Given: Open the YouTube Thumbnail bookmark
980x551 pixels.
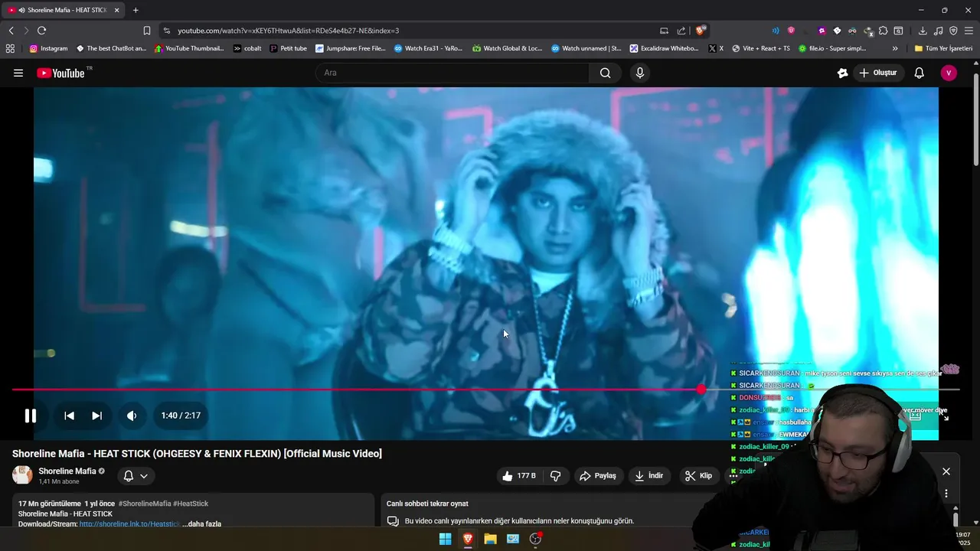Looking at the screenshot, I should 190,48.
